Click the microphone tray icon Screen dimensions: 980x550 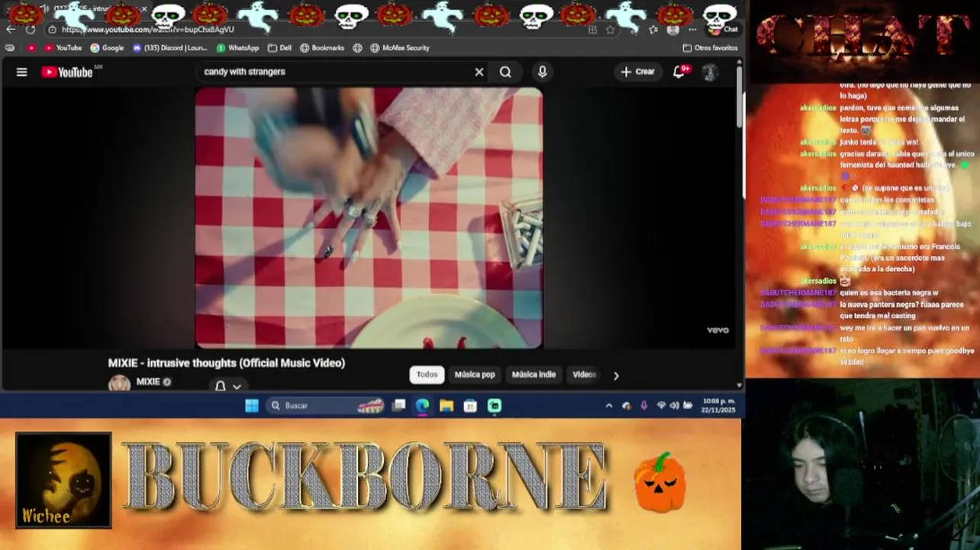(x=643, y=406)
